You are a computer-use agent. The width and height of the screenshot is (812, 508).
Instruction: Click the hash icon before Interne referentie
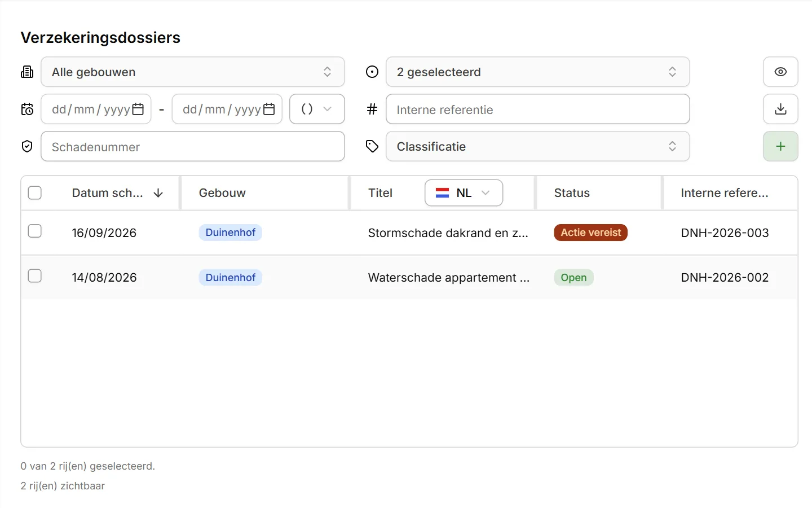point(372,109)
